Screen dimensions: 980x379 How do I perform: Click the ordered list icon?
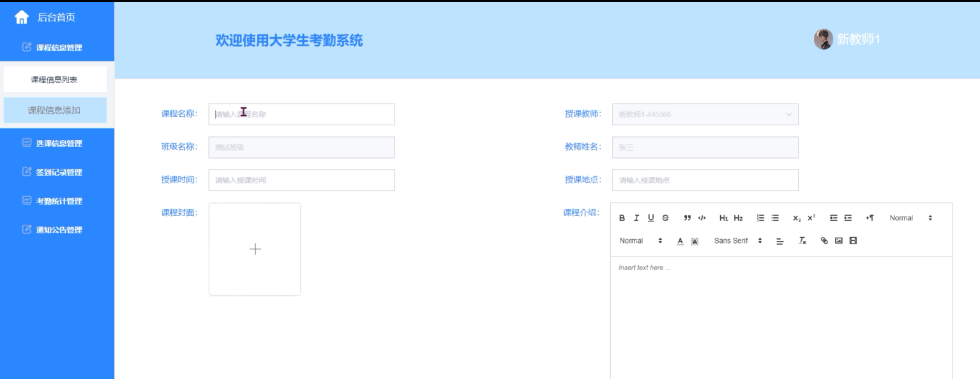pos(760,218)
